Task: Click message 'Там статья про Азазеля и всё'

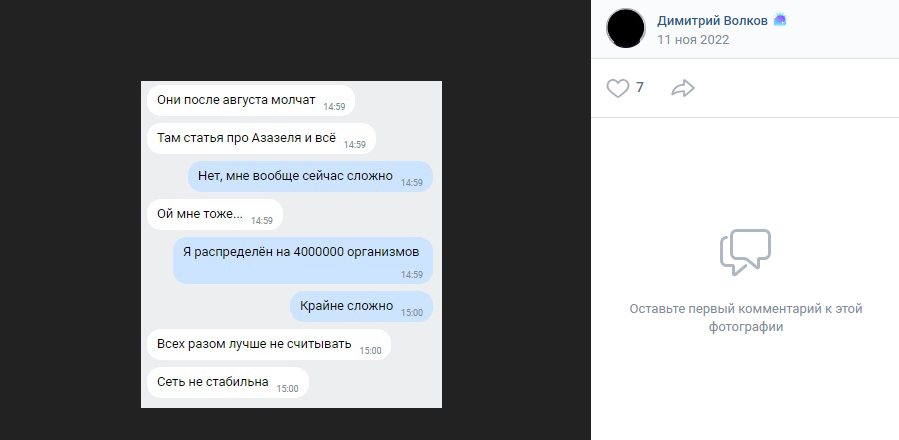Action: coord(261,138)
